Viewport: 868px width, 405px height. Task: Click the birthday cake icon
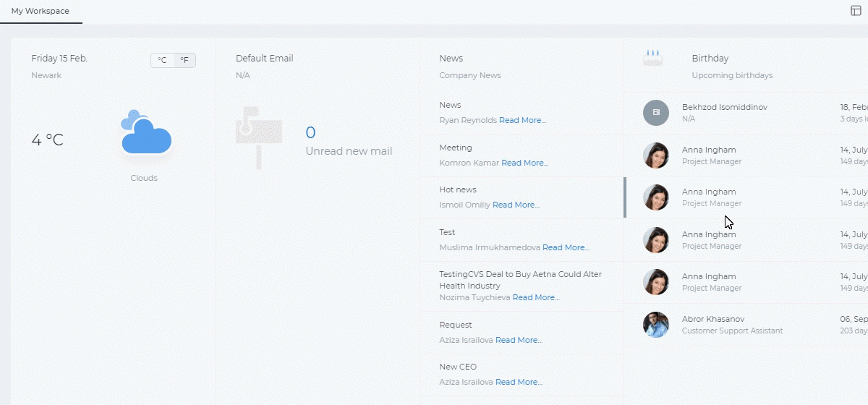(653, 58)
